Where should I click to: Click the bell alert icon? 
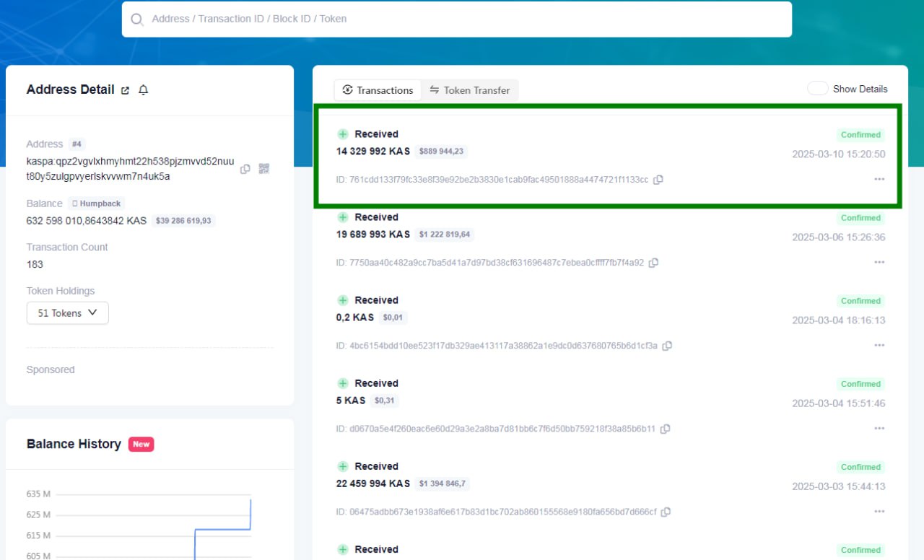(143, 90)
